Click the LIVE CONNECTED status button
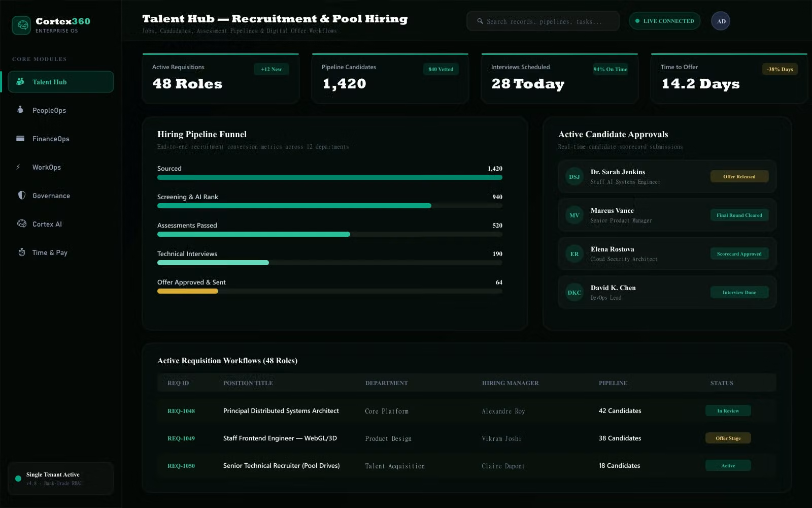 (x=665, y=21)
